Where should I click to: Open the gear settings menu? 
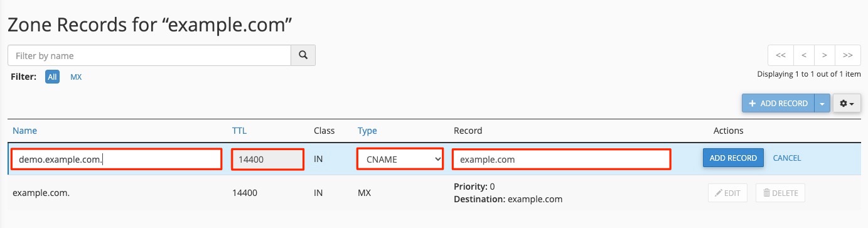pos(847,103)
